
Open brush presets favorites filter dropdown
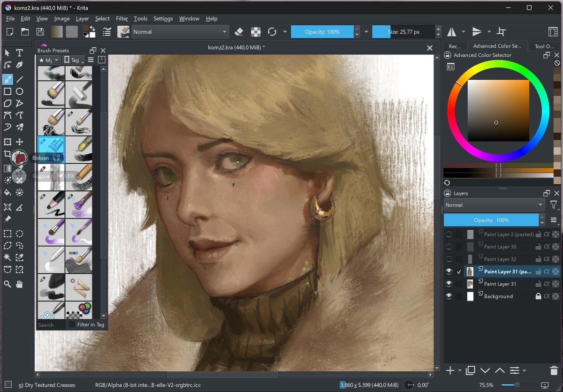pos(49,60)
